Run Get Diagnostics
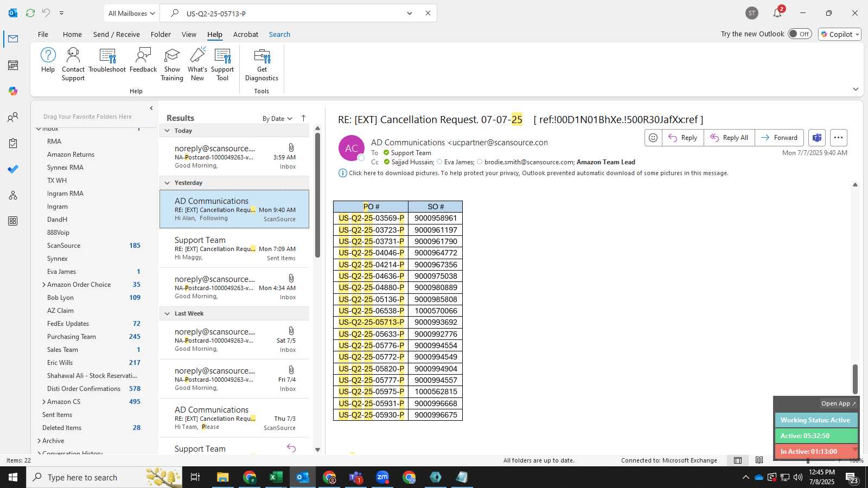This screenshot has height=488, width=868. 261,64
